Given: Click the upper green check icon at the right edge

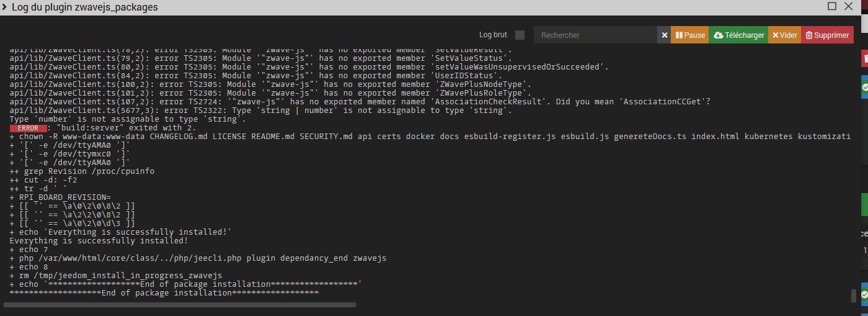Looking at the screenshot, I should point(865,88).
